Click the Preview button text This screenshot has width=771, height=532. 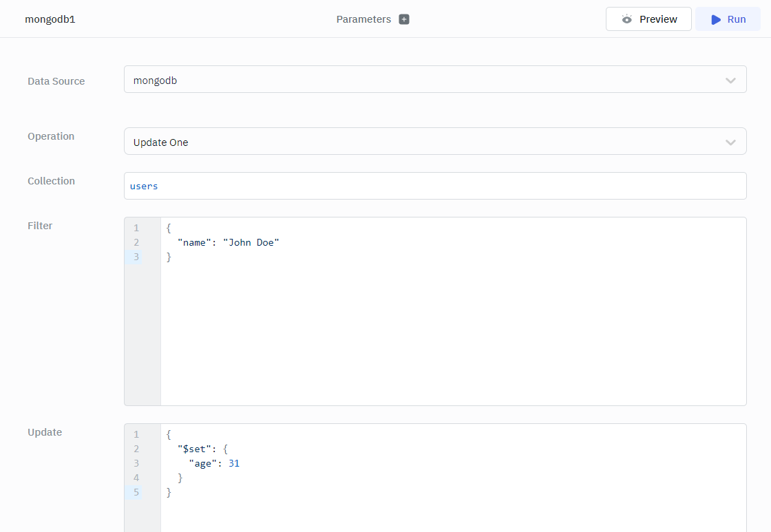click(x=658, y=19)
